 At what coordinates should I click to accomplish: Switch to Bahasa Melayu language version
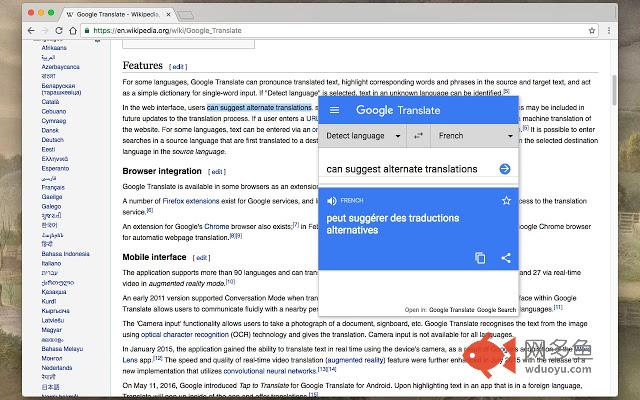point(62,349)
